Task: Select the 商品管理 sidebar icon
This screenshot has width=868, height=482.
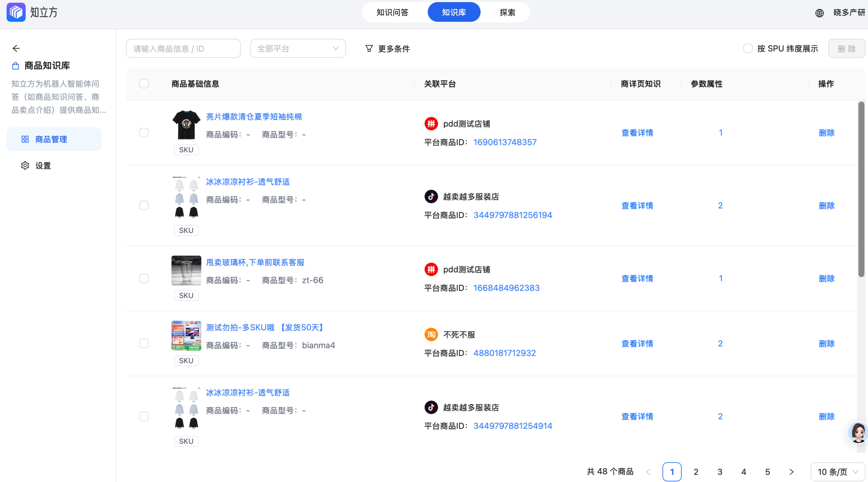Action: tap(25, 139)
